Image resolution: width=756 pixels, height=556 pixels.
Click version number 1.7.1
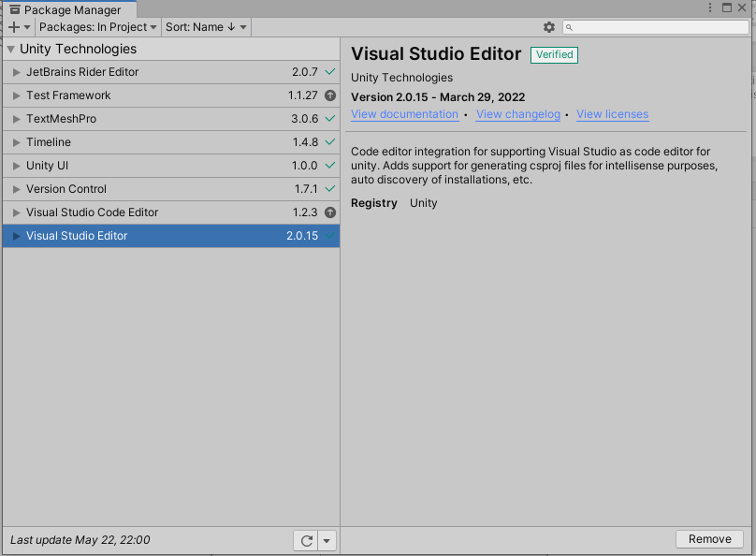coord(306,189)
